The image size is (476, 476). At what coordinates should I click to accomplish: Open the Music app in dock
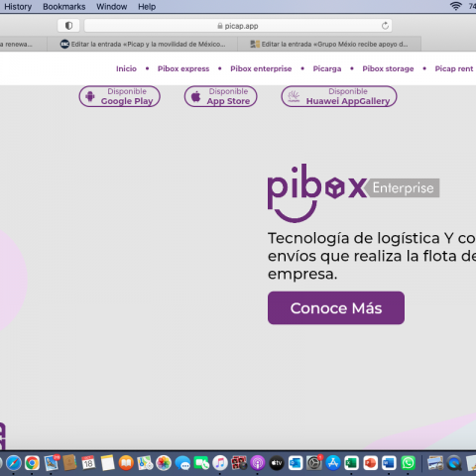tap(220, 463)
